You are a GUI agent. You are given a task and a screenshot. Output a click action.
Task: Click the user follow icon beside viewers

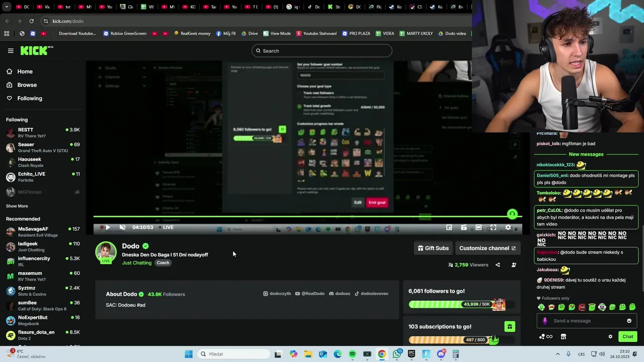(514, 265)
